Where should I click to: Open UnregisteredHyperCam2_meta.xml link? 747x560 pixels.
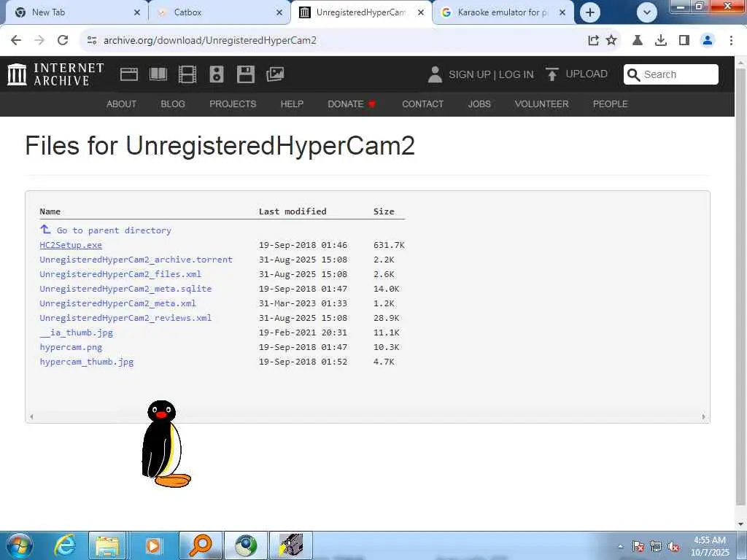117,303
